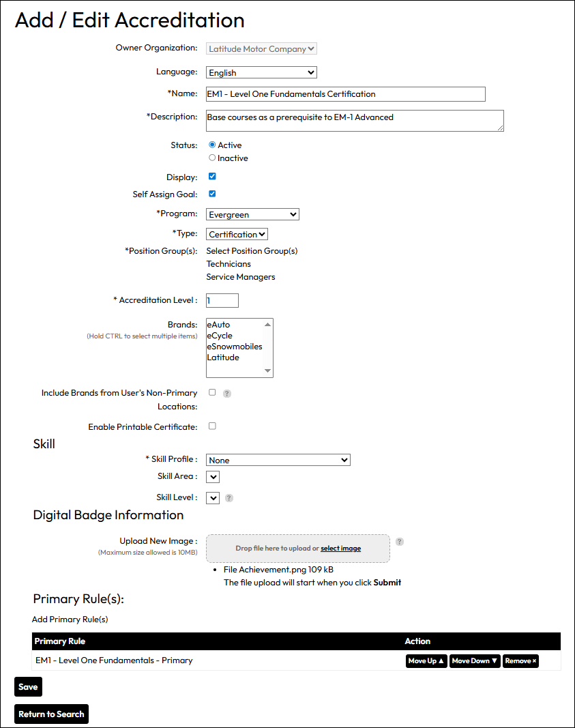This screenshot has height=728, width=575.
Task: Remove the EM1 Level One primary rule
Action: (520, 661)
